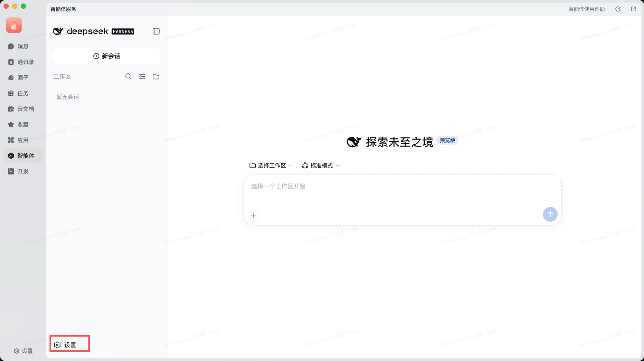Image resolution: width=644 pixels, height=361 pixels.
Task: Refresh the agent service page
Action: point(618,9)
